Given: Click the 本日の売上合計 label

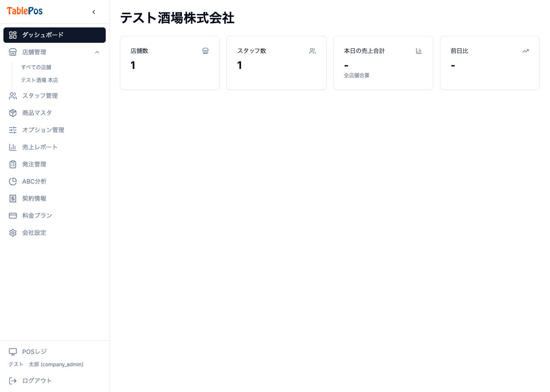Looking at the screenshot, I should point(364,51).
